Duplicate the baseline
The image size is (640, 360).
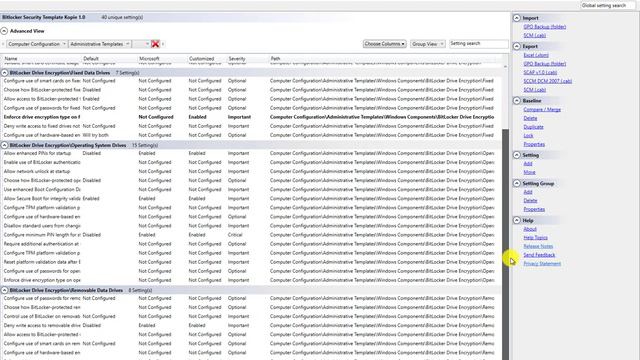533,127
